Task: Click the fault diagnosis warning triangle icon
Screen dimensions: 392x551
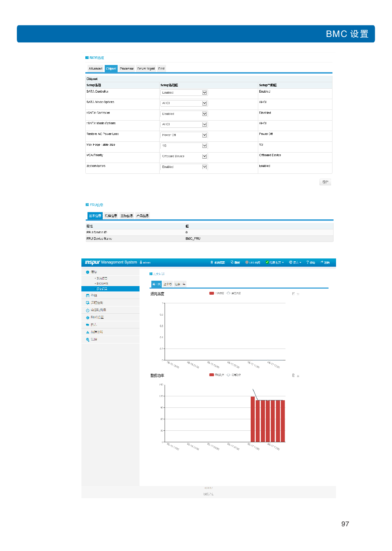Action: [x=88, y=332]
